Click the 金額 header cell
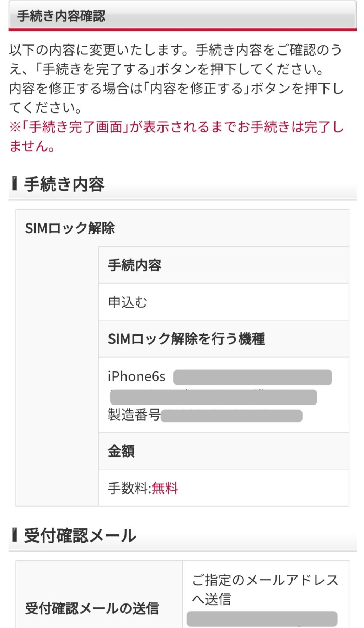 click(121, 451)
